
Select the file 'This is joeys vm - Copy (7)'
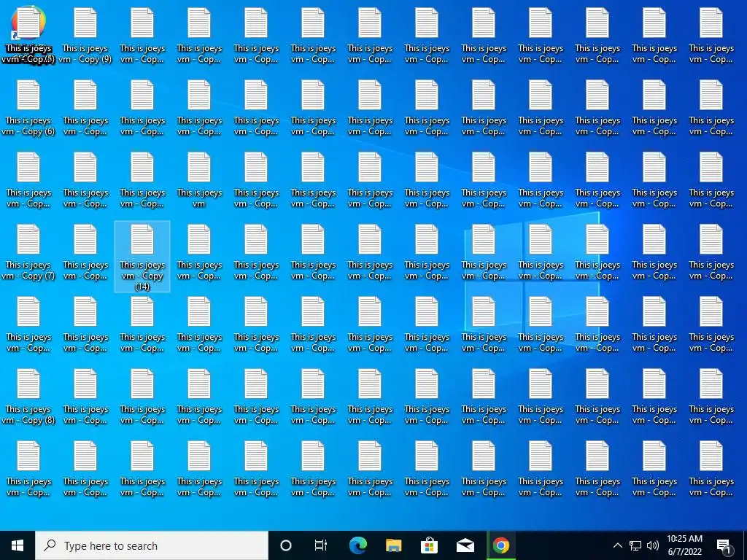pos(28,252)
